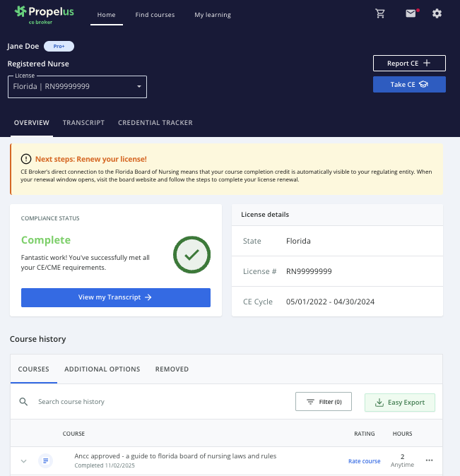The height and width of the screenshot is (476, 460).
Task: Open the settings gear icon
Action: 437,13
